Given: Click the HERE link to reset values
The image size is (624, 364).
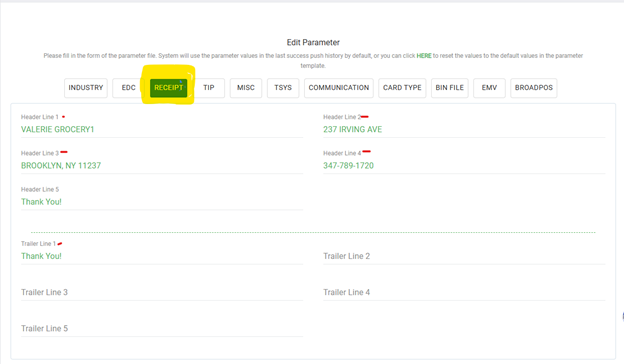Looking at the screenshot, I should pyautogui.click(x=424, y=56).
